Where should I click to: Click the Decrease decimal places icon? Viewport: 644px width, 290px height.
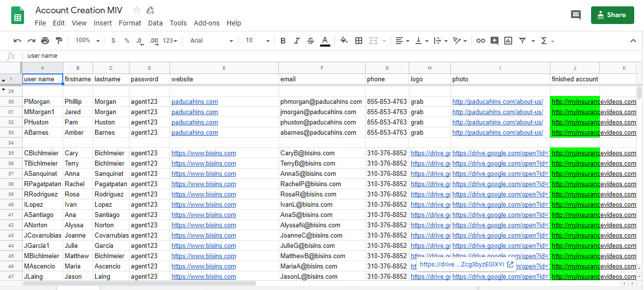[140, 41]
